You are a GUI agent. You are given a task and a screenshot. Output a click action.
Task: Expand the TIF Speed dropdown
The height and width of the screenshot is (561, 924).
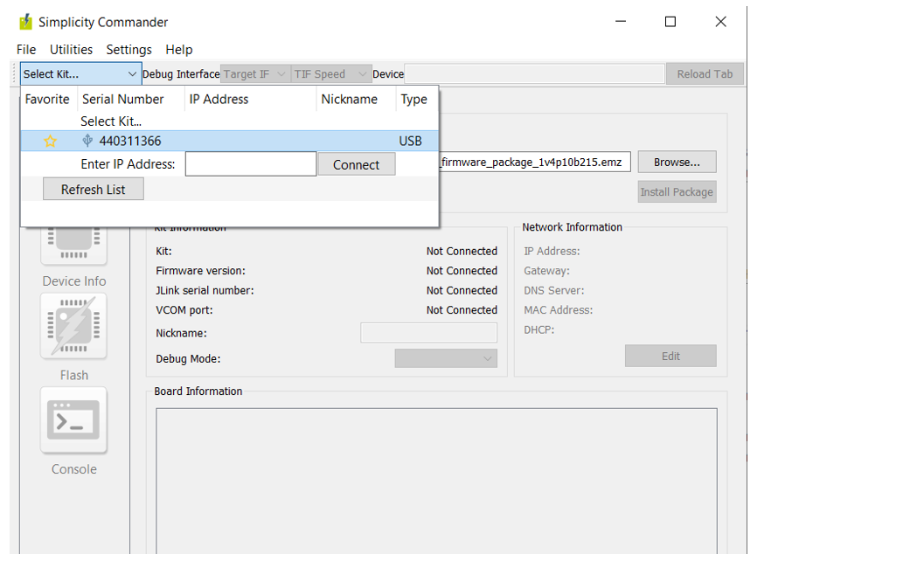tap(330, 74)
